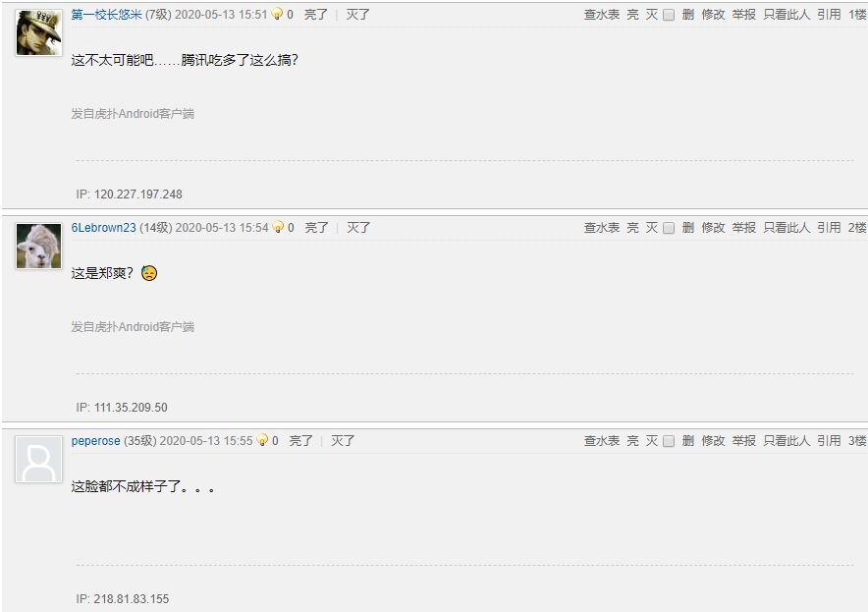Viewport: 868px width, 612px height.
Task: Click the sweating emoji in 6Lebrown23's reply
Action: click(149, 273)
